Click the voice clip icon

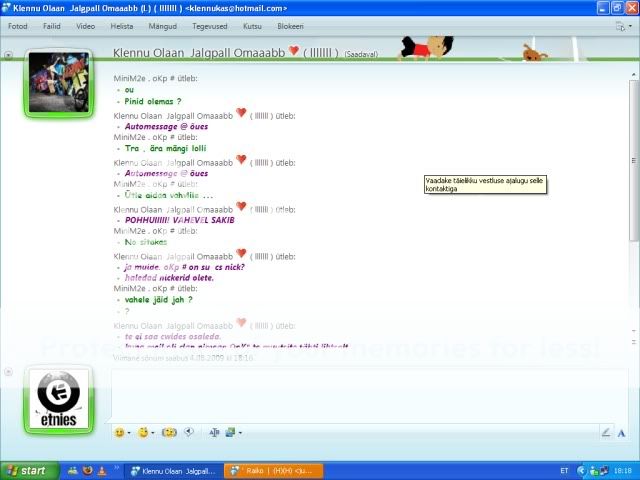188,432
